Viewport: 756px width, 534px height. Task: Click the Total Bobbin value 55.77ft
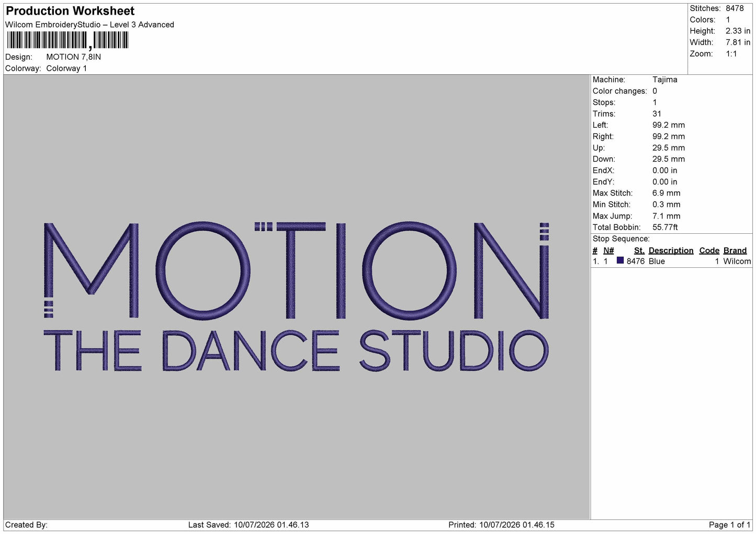point(665,228)
